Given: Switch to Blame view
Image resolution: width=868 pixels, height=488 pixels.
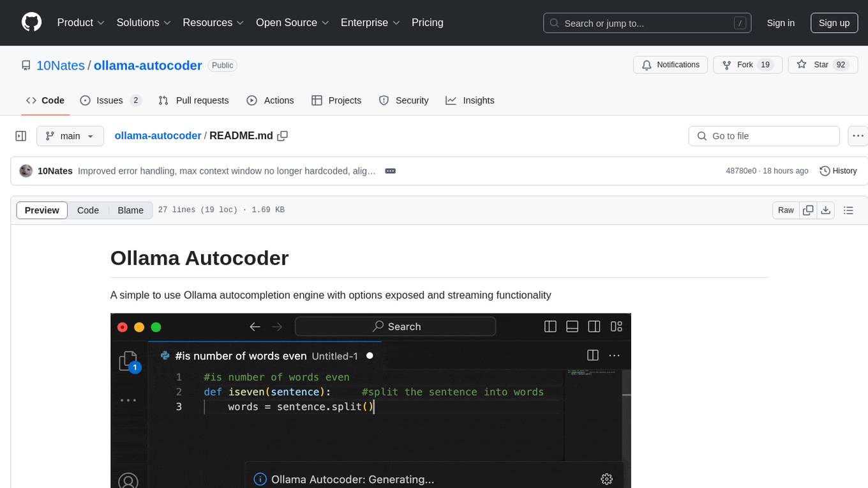Looking at the screenshot, I should coord(130,210).
